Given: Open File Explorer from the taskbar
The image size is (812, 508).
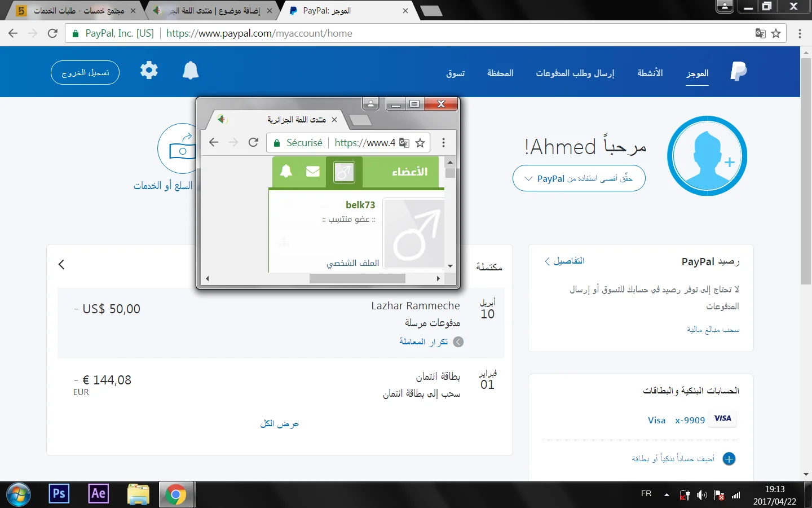Looking at the screenshot, I should (138, 494).
